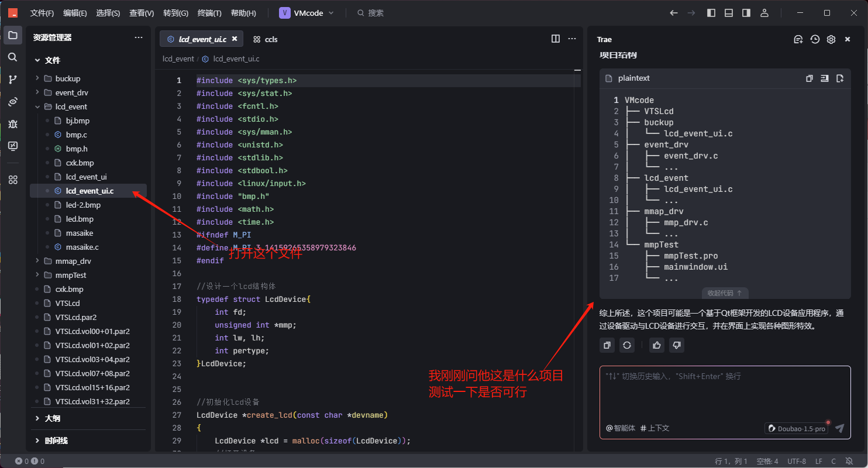Screen dimensions: 868x468
Task: Click the navigate back arrow in title bar
Action: point(674,13)
